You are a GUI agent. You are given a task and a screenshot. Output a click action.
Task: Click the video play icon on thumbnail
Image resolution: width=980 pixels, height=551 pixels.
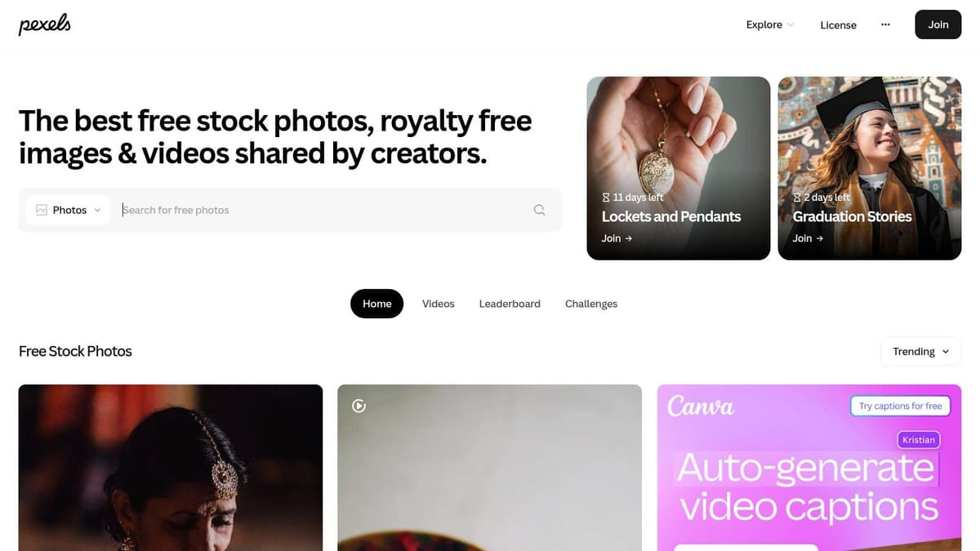[359, 406]
